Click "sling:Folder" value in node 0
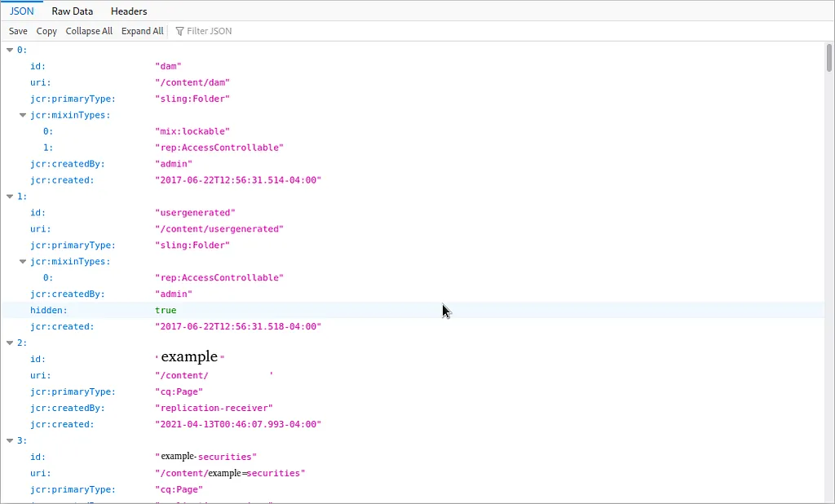The height and width of the screenshot is (504, 835). point(192,99)
